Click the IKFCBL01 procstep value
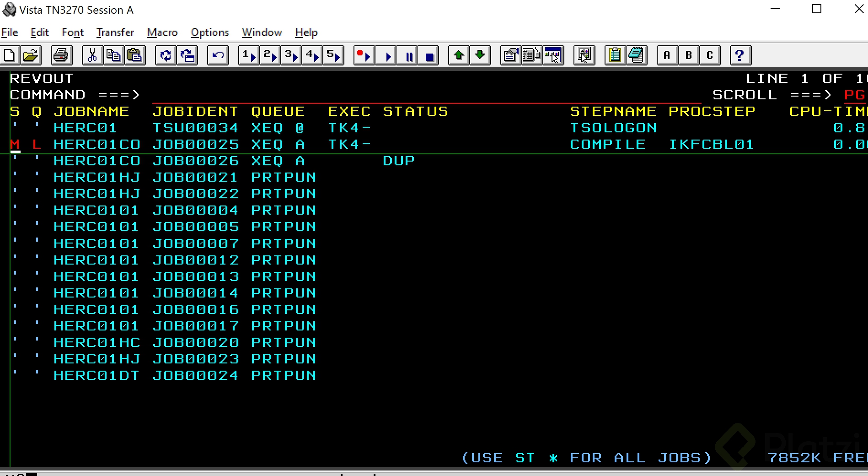Viewport: 868px width, 476px height. click(711, 145)
